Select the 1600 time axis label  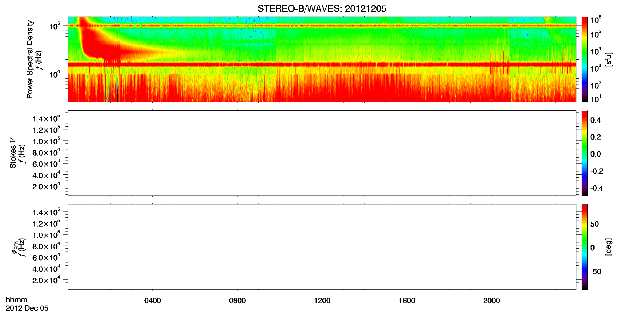[407, 301]
